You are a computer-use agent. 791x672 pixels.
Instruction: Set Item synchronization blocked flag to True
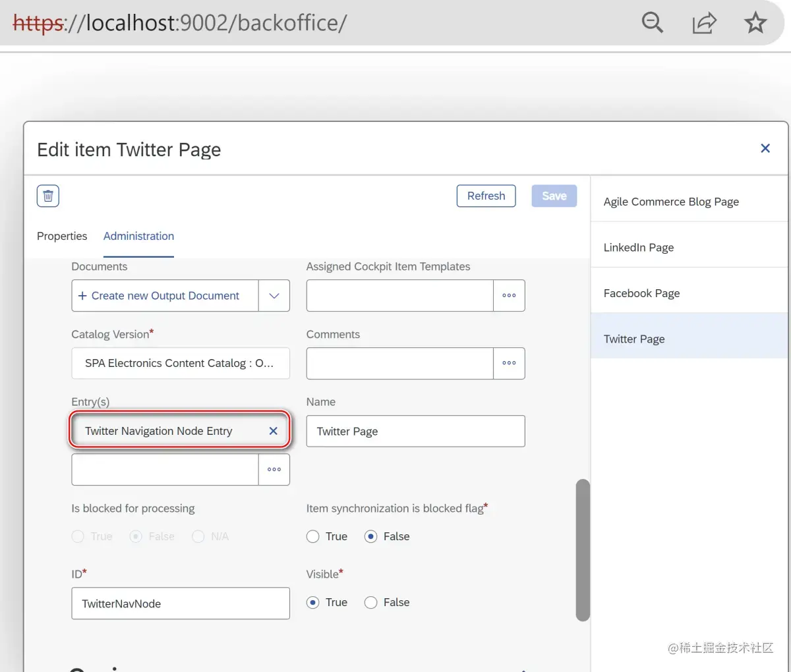click(x=313, y=536)
